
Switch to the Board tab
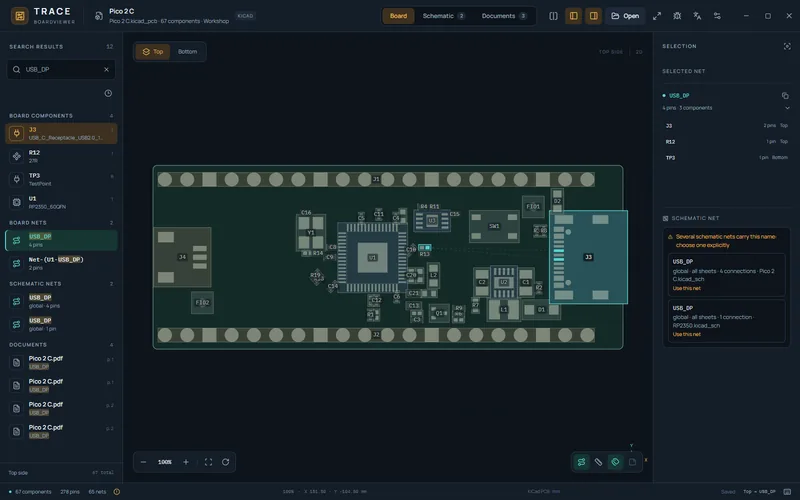pos(398,16)
